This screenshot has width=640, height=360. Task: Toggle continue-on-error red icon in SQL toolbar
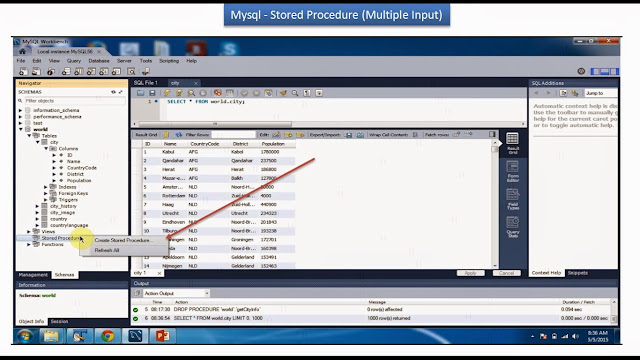218,93
